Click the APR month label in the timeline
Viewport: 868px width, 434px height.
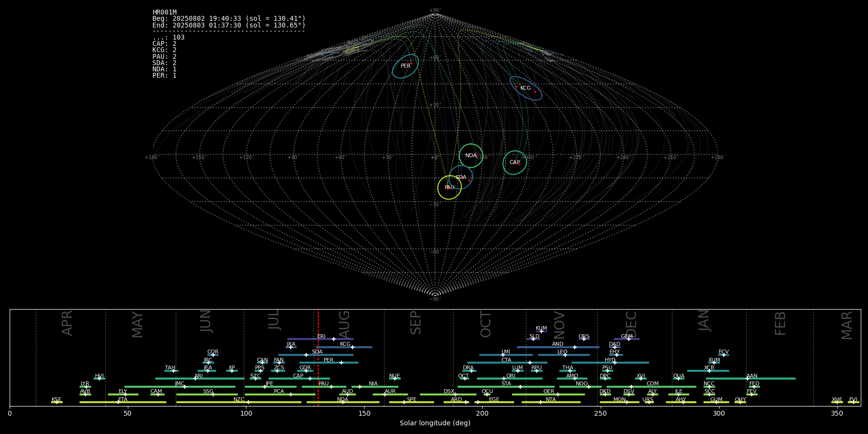(x=67, y=323)
